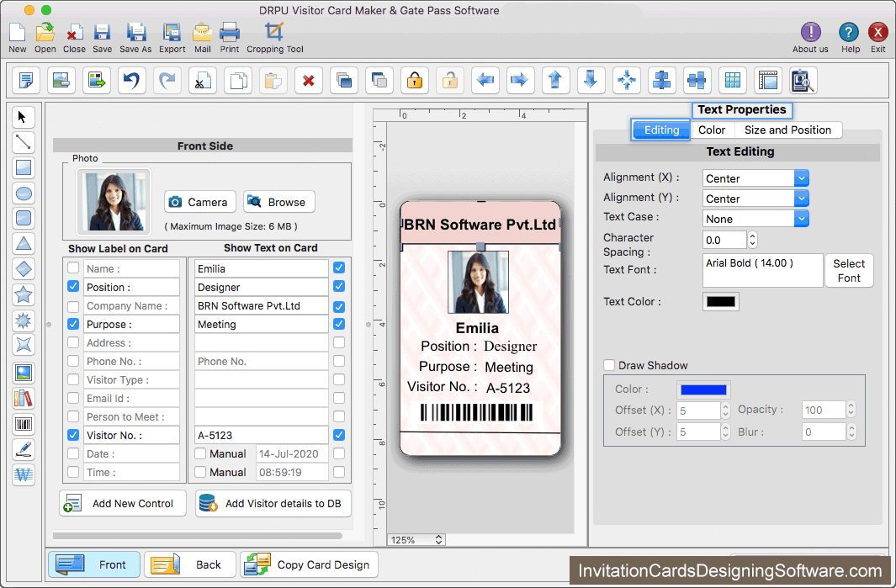
Task: Click the Save As toolbar icon
Action: pos(135,33)
